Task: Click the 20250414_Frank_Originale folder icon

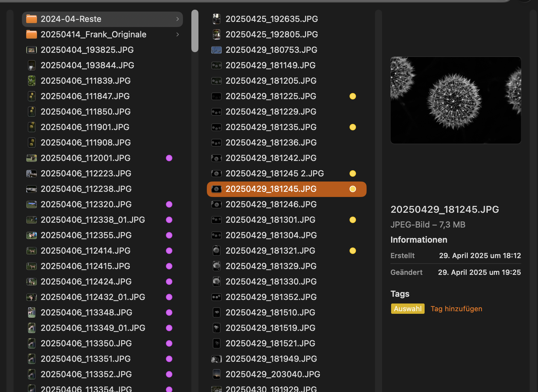Action: click(32, 34)
